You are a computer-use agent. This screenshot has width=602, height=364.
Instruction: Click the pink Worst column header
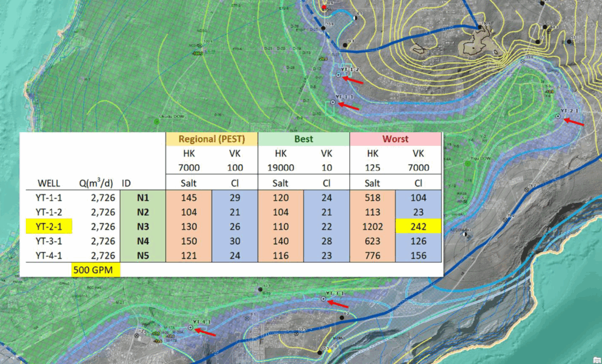(396, 139)
